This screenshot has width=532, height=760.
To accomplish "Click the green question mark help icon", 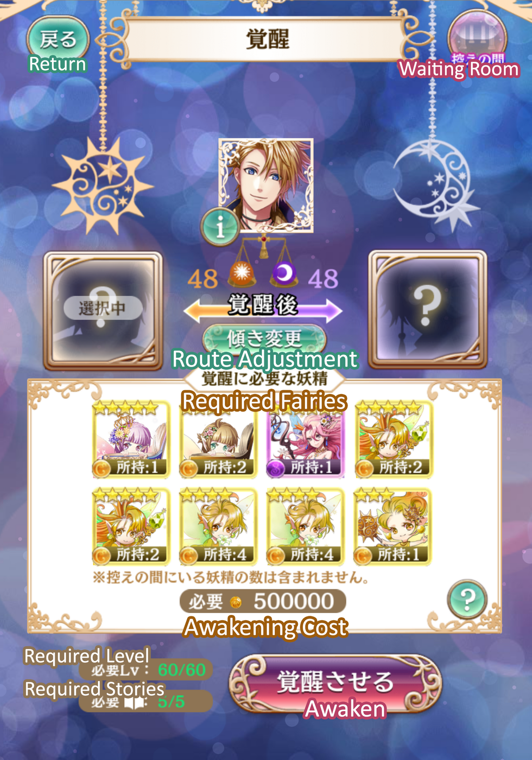I will [x=467, y=599].
